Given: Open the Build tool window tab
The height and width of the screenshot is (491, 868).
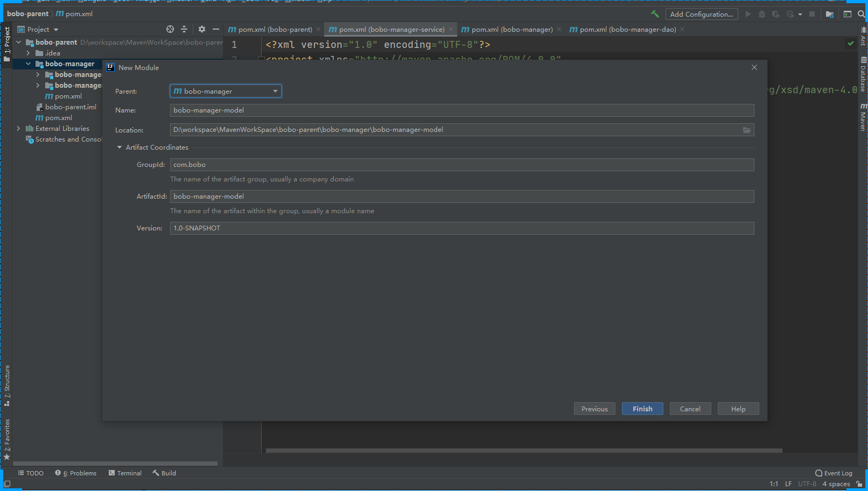Looking at the screenshot, I should (x=164, y=473).
